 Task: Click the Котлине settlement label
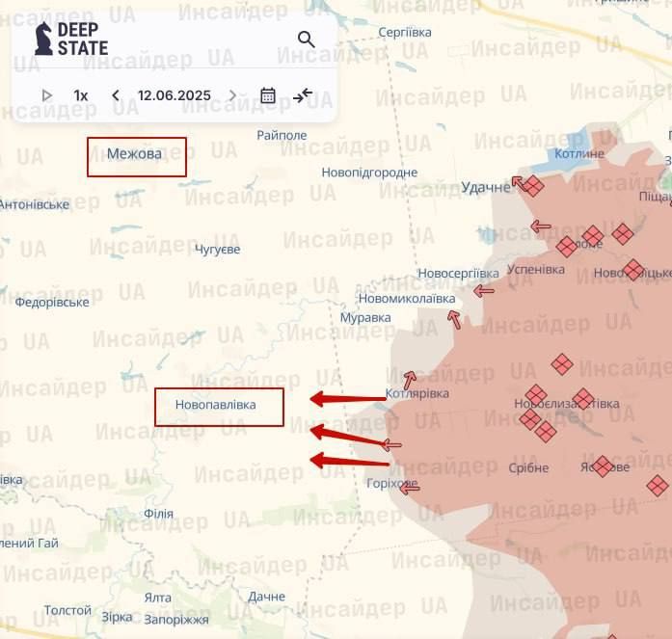pyautogui.click(x=580, y=153)
